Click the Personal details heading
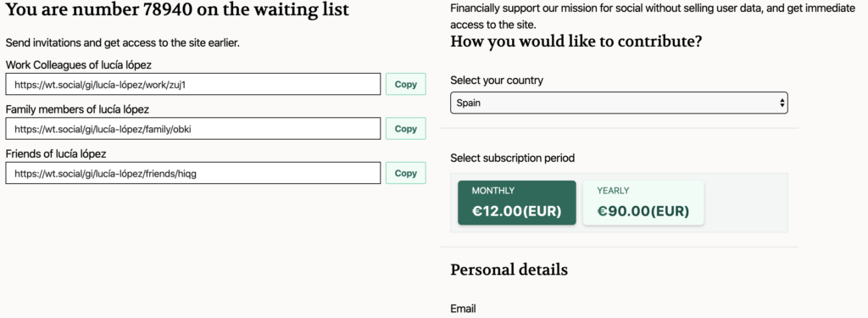868x318 pixels. point(509,270)
